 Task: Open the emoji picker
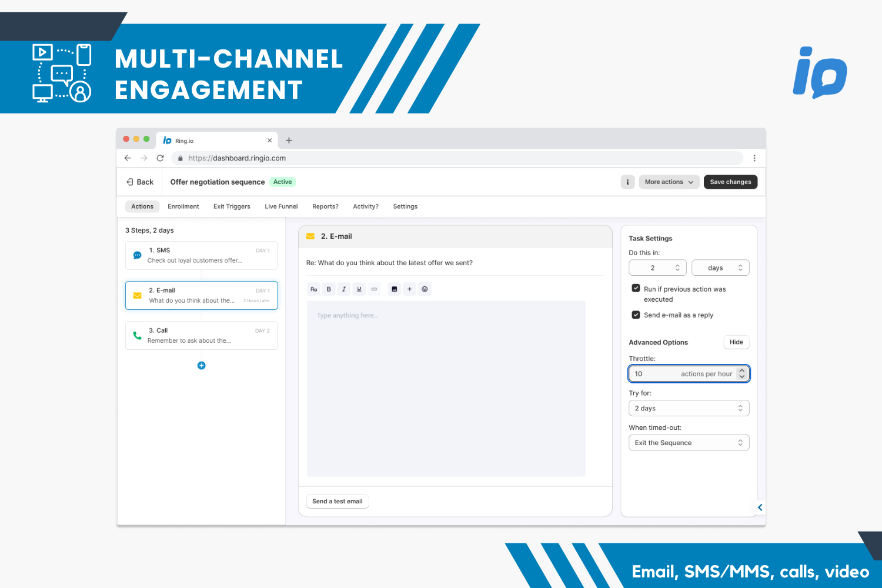(425, 289)
